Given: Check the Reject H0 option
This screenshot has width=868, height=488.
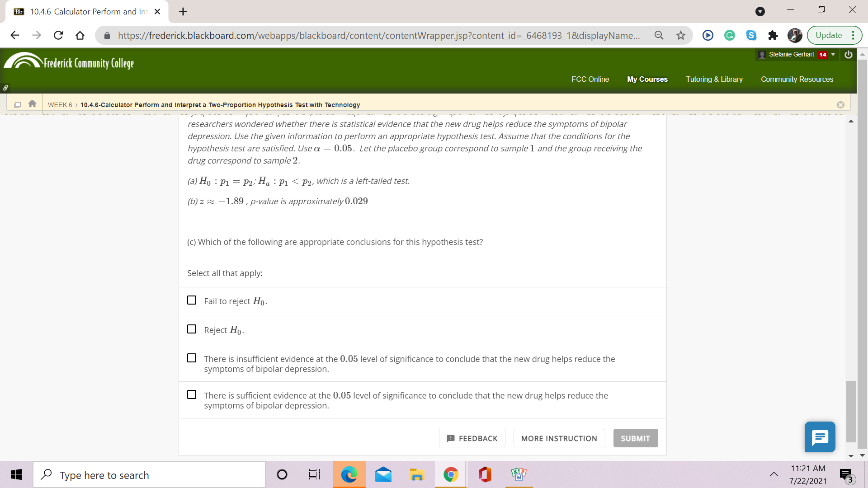Looking at the screenshot, I should pos(192,329).
